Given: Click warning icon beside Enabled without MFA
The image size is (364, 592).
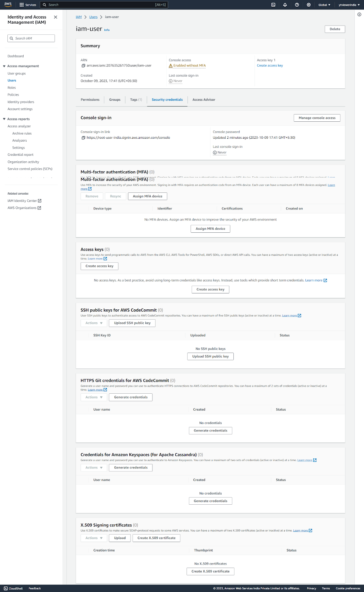Looking at the screenshot, I should (171, 65).
